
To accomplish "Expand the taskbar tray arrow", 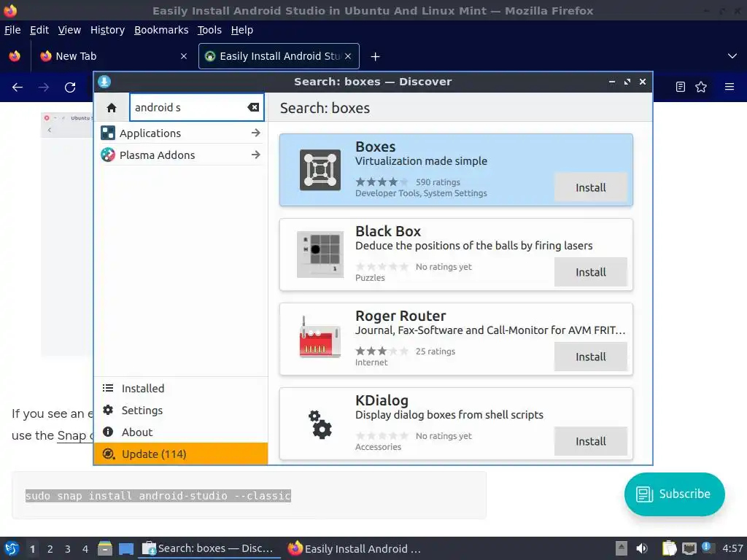I will coord(622,548).
